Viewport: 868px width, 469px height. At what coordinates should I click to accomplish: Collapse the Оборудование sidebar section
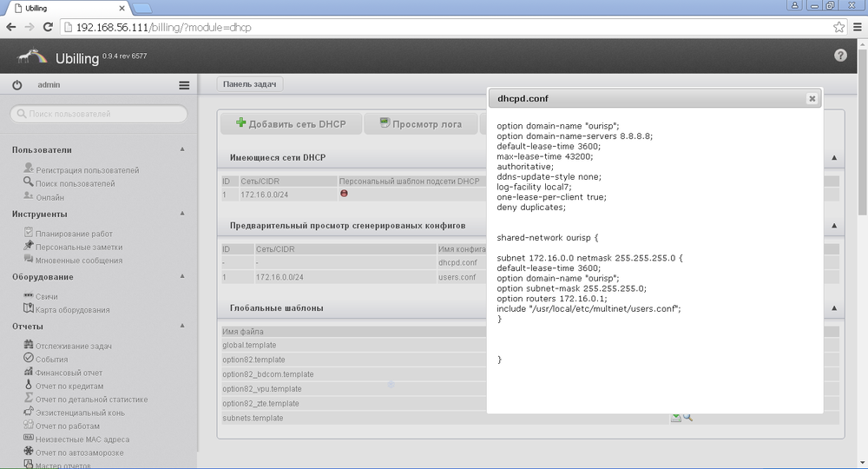pos(182,276)
